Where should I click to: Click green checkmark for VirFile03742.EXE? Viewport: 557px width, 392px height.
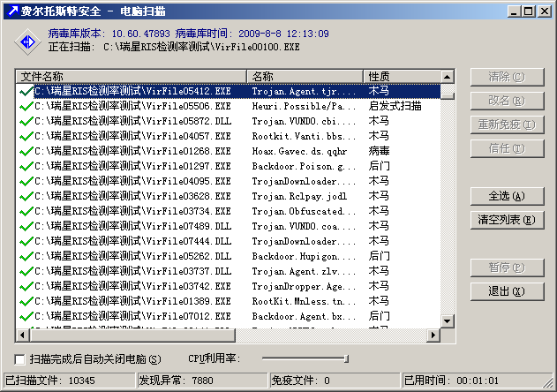click(x=26, y=286)
